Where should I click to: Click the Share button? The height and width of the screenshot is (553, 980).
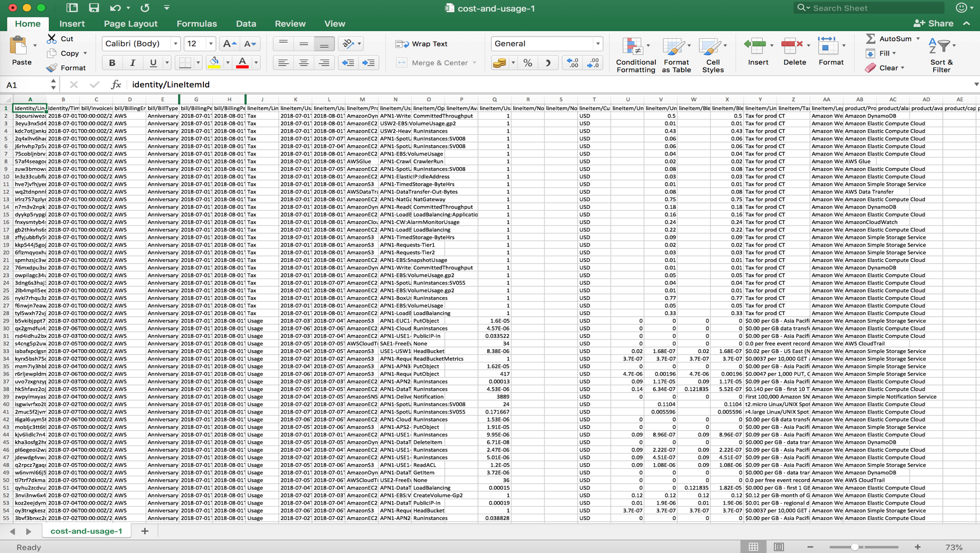933,23
